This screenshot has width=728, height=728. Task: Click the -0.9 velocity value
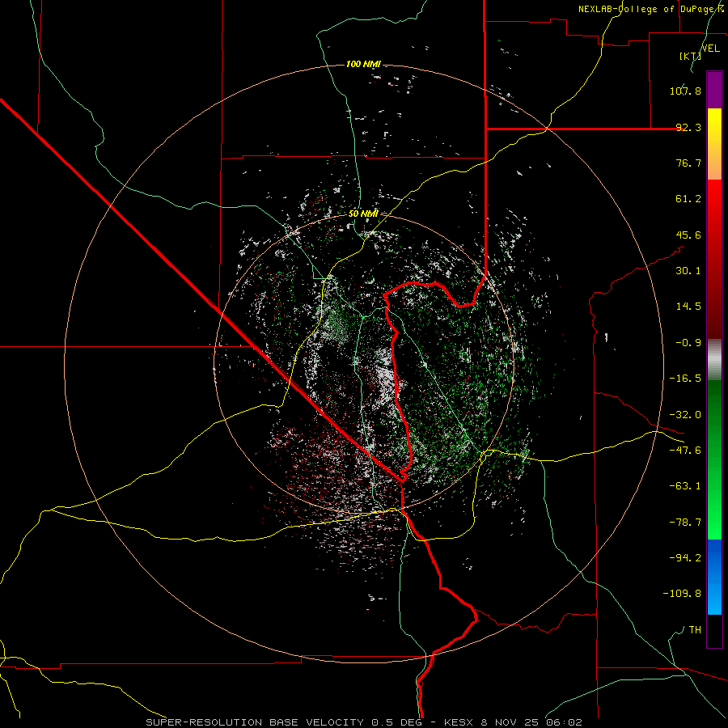(688, 343)
